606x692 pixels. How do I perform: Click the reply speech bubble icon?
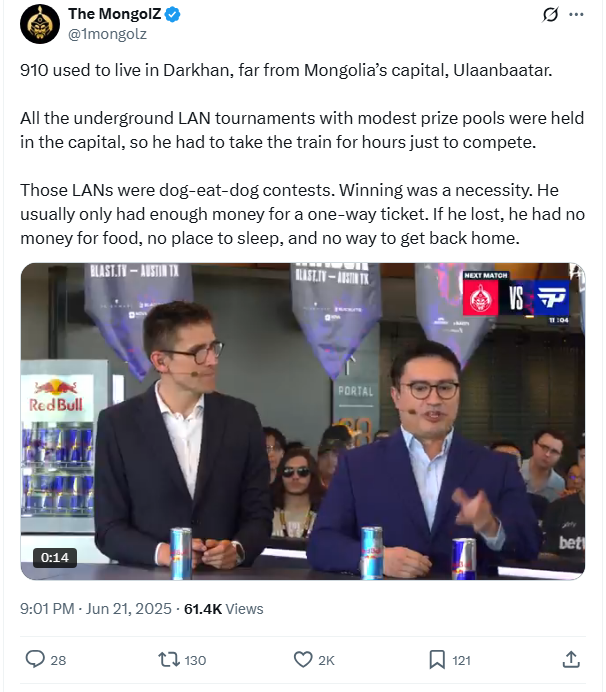pos(35,659)
